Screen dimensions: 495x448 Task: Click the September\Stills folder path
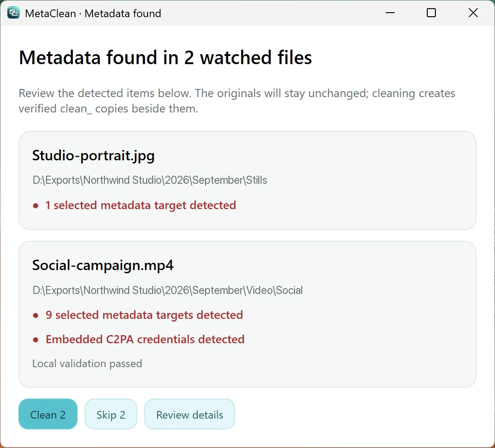[x=150, y=180]
